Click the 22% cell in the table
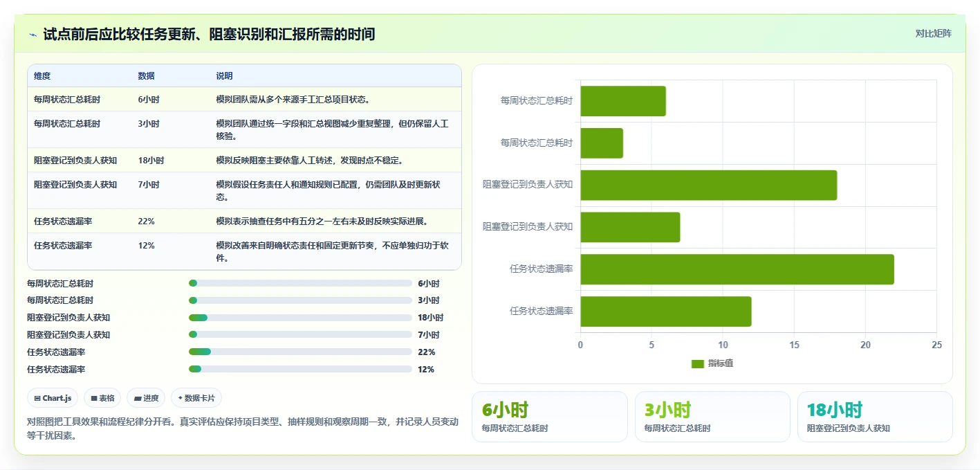Viewport: 980px width, 470px height. point(147,222)
